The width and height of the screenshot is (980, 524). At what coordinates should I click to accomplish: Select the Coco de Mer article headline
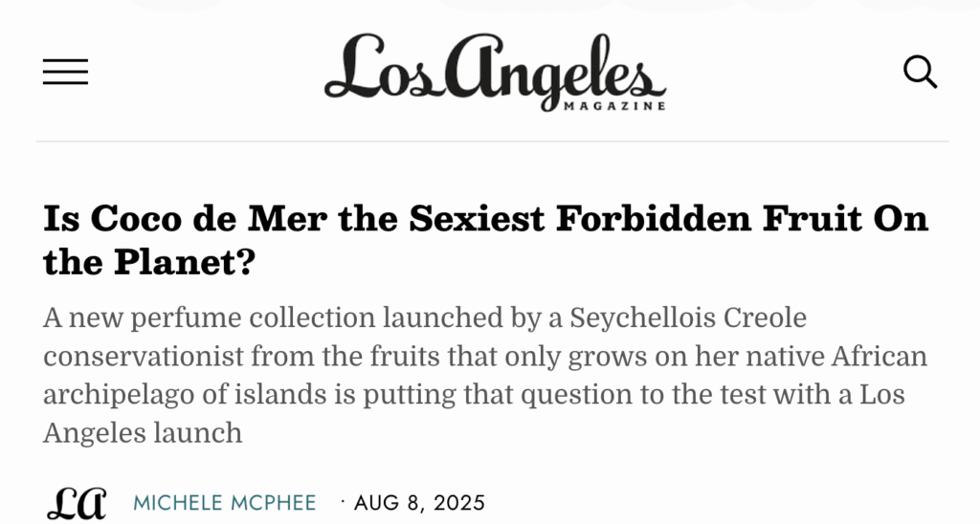tap(485, 240)
